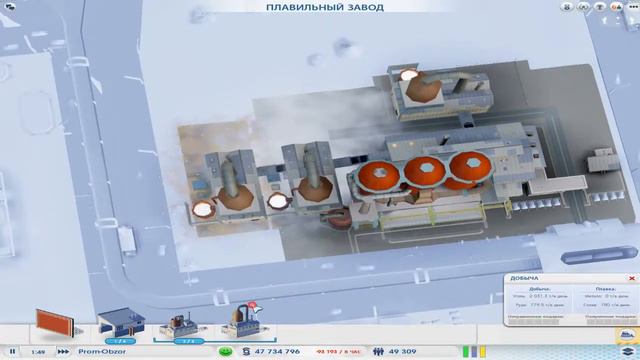Select the orange sign module
The width and height of the screenshot is (640, 360).
[x=55, y=323]
